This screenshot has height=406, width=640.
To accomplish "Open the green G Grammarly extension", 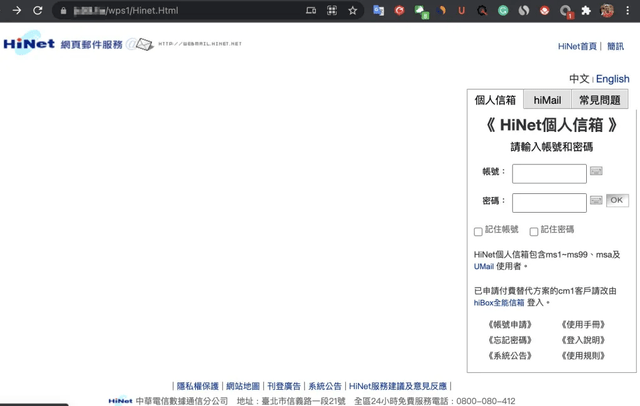I will pyautogui.click(x=503, y=11).
